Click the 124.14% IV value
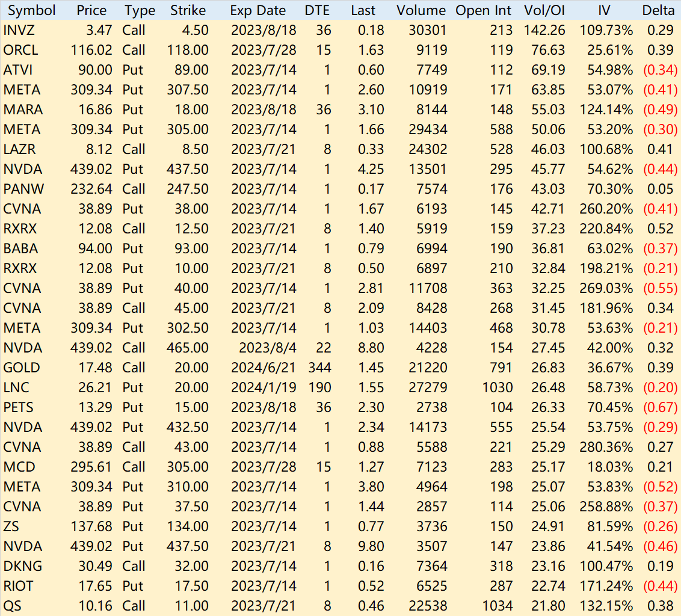Image resolution: width=681 pixels, height=616 pixels. coord(606,109)
